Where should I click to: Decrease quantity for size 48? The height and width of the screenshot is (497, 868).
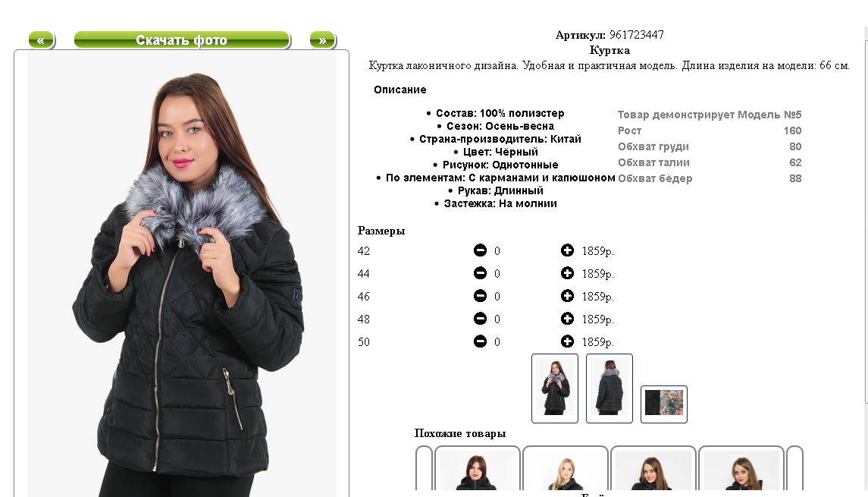coord(480,319)
